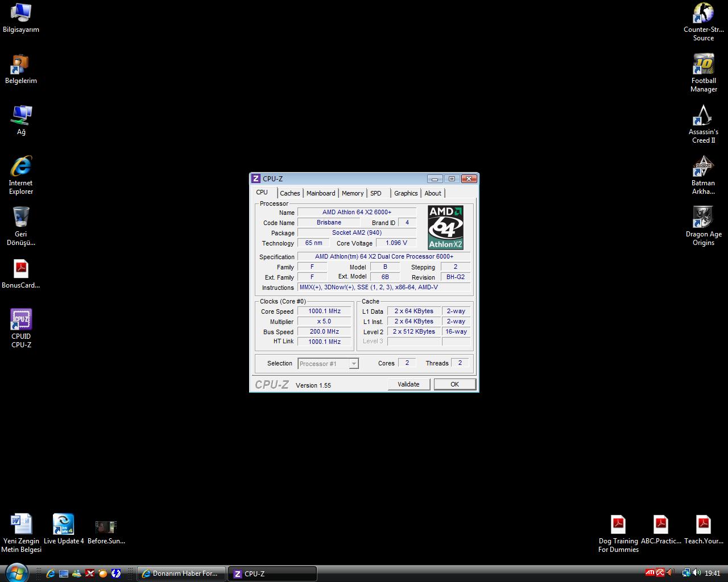
Task: Click the '1.096 V' core voltage value
Action: tap(396, 243)
